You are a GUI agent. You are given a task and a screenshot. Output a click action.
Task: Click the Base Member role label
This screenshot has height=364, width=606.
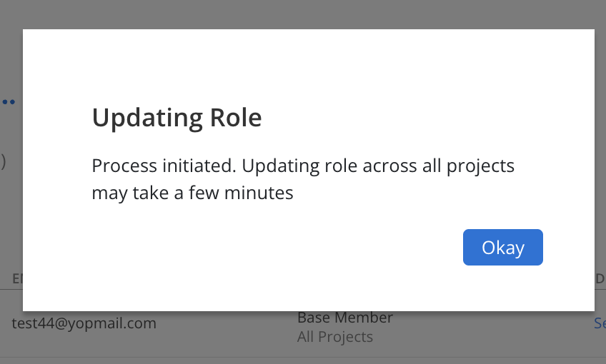(345, 318)
